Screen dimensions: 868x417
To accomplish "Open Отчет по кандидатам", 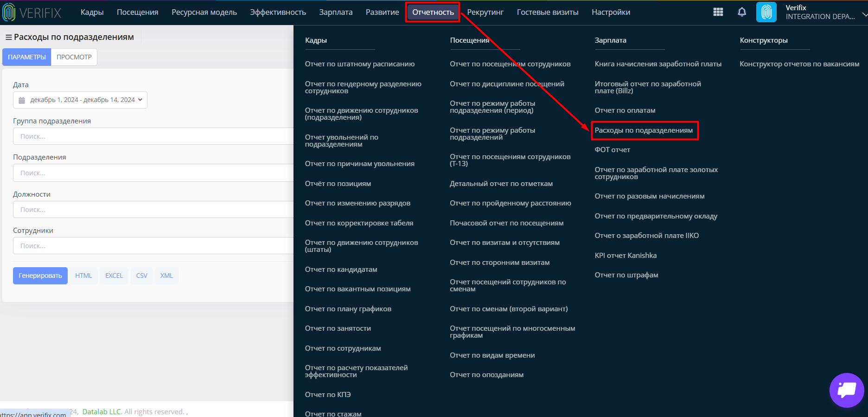I will click(341, 269).
